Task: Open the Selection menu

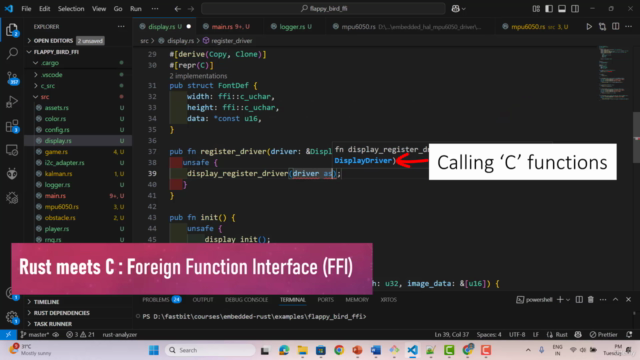Action: coord(71,9)
